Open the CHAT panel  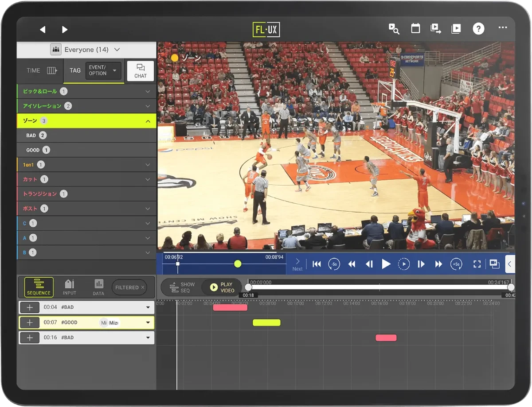141,71
